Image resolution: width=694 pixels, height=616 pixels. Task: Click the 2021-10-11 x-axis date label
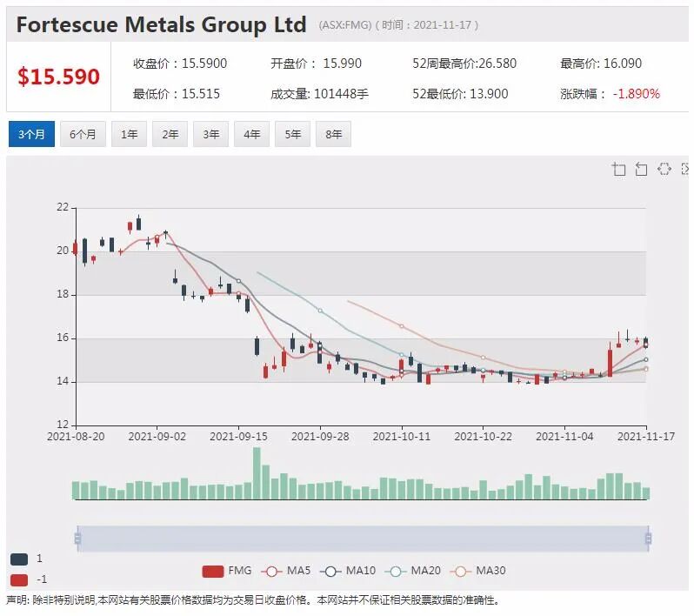click(402, 437)
